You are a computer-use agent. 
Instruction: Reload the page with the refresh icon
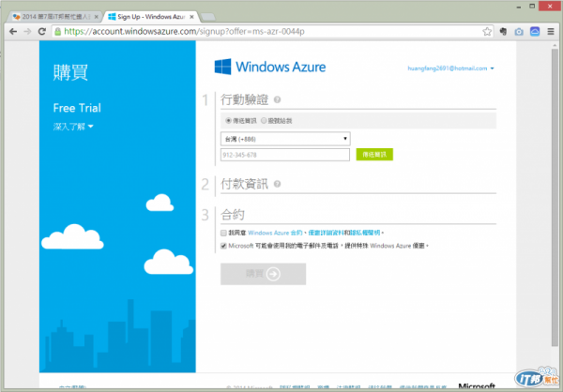pyautogui.click(x=42, y=32)
